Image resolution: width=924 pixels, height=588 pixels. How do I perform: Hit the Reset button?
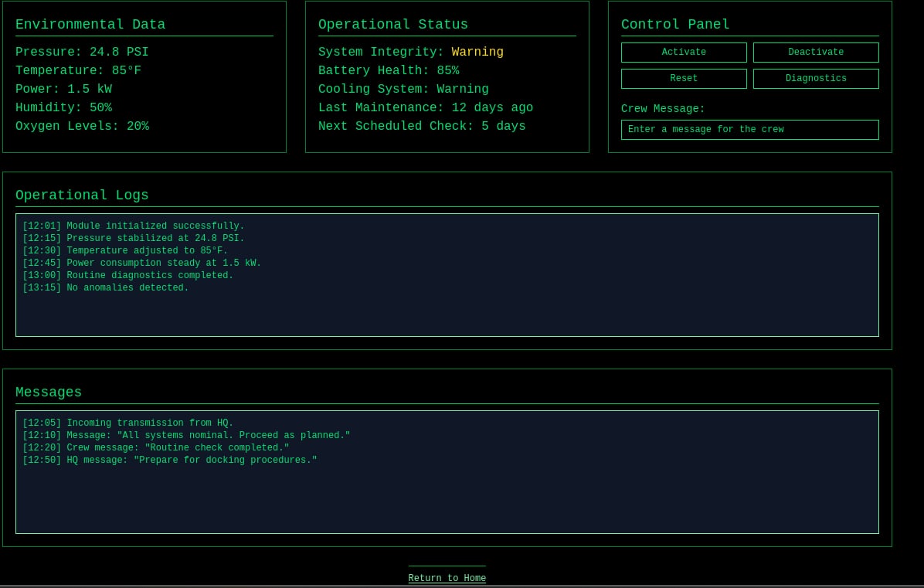684,78
